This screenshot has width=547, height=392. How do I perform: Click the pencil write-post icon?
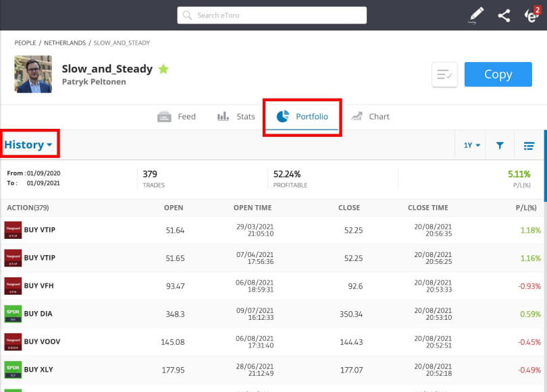(476, 16)
